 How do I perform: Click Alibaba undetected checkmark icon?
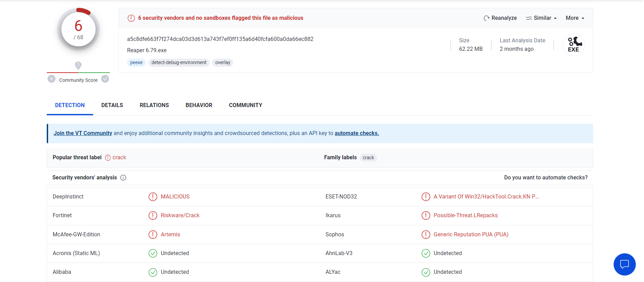point(153,272)
